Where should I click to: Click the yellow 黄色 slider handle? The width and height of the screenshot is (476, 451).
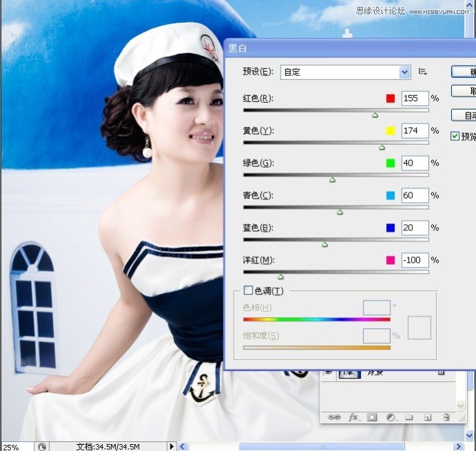click(381, 147)
